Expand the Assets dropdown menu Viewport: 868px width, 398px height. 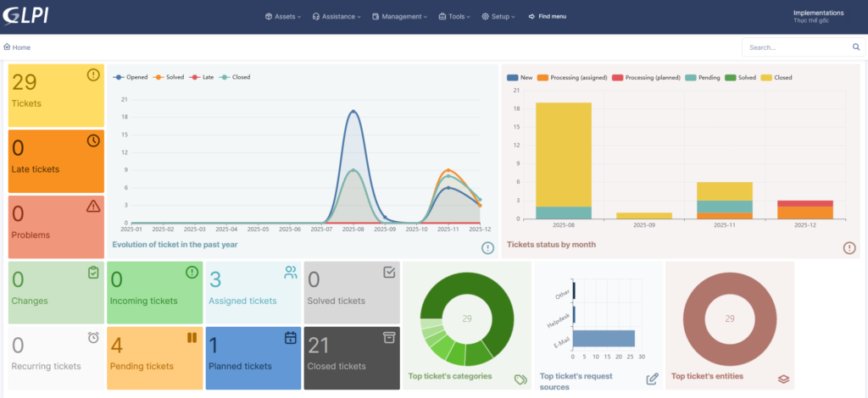283,16
